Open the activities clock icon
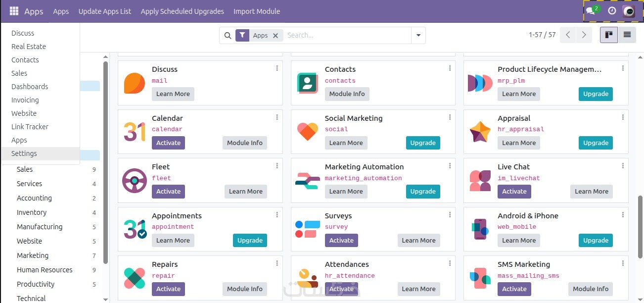Viewport: 644px width, 303px height. click(x=612, y=10)
